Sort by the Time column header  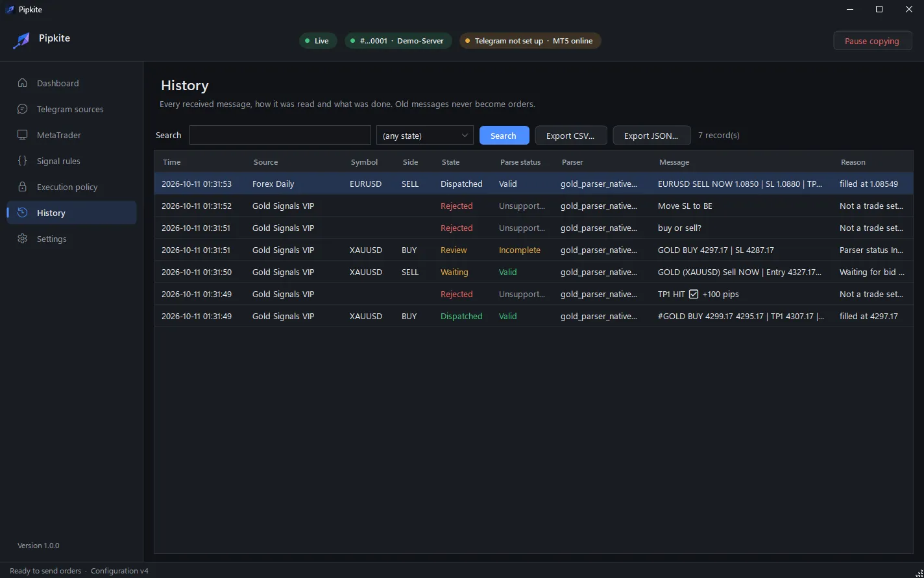172,162
